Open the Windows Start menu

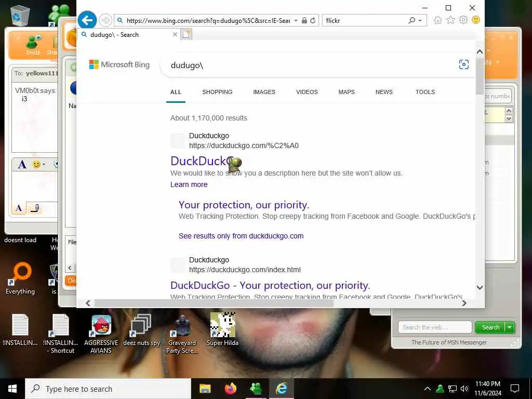tap(12, 389)
